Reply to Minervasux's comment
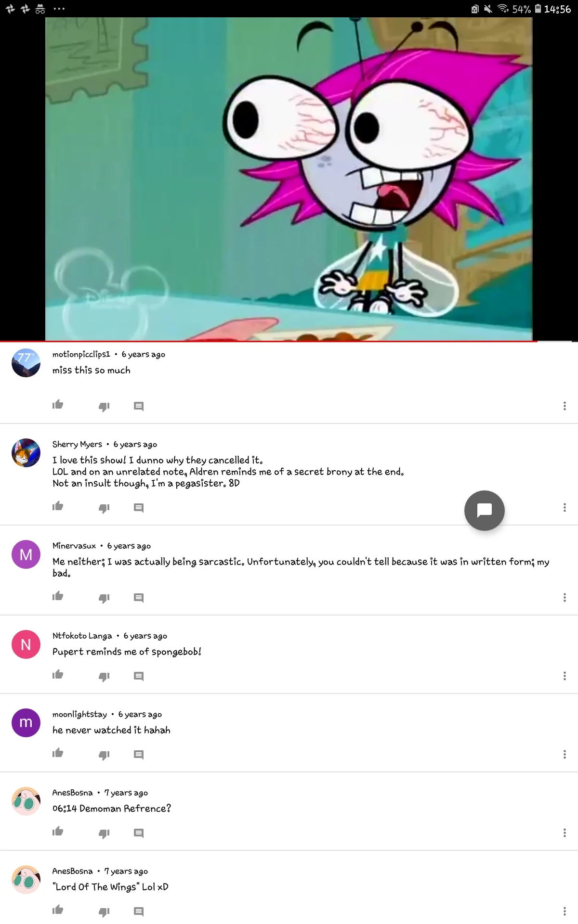The height and width of the screenshot is (924, 578). (139, 598)
